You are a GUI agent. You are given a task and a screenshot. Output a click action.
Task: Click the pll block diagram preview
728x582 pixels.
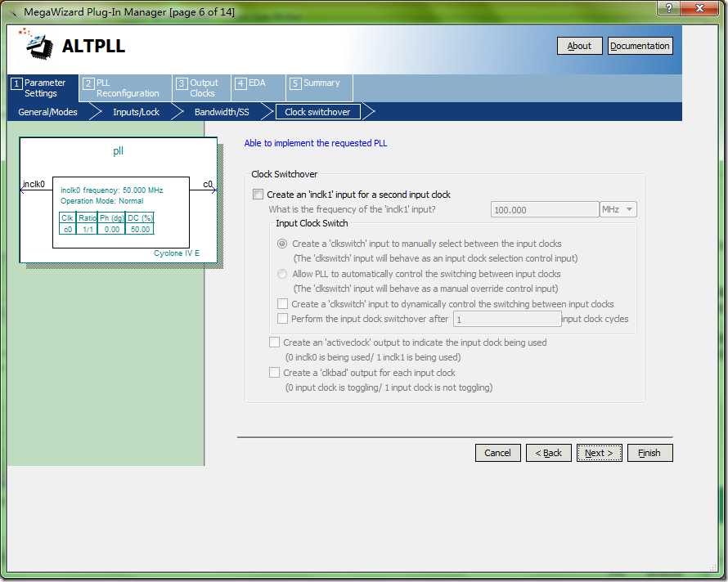[x=119, y=200]
